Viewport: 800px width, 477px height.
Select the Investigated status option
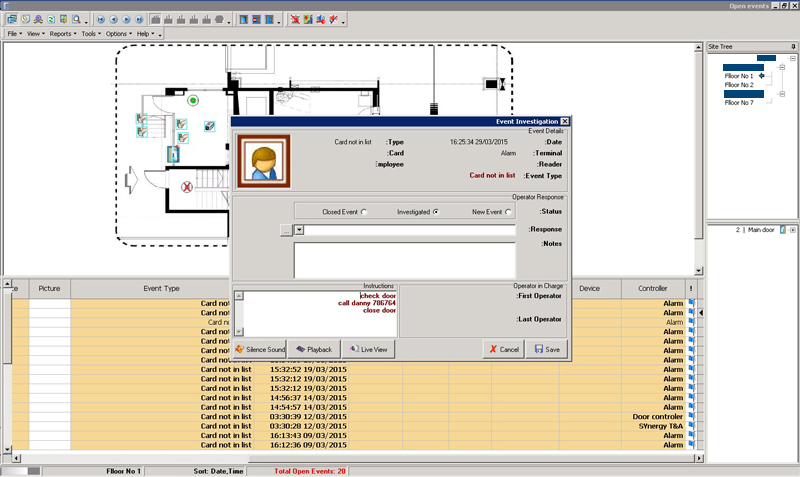click(x=435, y=212)
